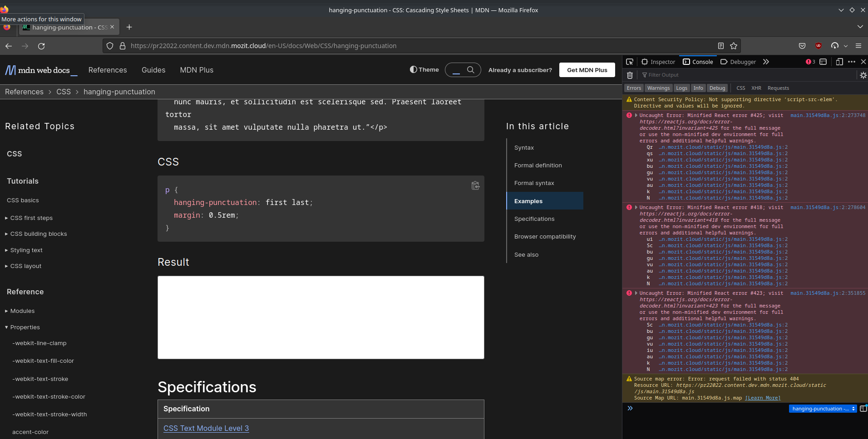Screen dimensions: 868x439
Task: Enable responsive design mode
Action: 839,62
